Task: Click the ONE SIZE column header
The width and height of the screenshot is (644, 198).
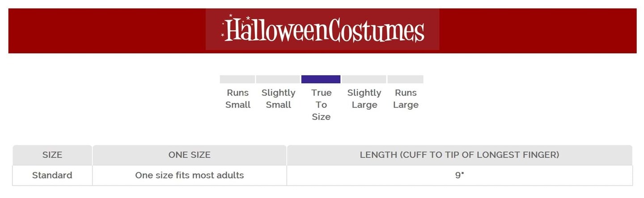Action: pyautogui.click(x=189, y=155)
